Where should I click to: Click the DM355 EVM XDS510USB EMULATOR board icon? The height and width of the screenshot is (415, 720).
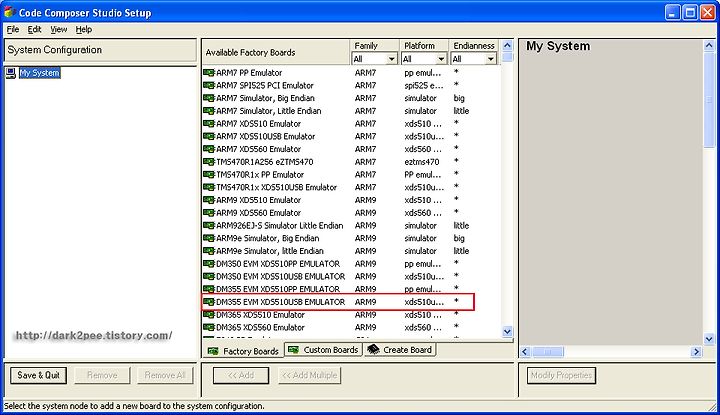click(208, 302)
